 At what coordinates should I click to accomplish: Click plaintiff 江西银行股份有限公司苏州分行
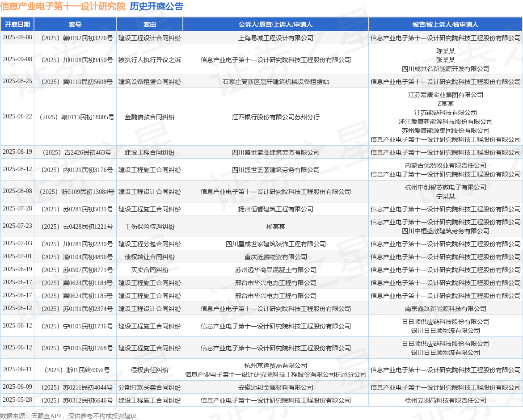(x=275, y=117)
